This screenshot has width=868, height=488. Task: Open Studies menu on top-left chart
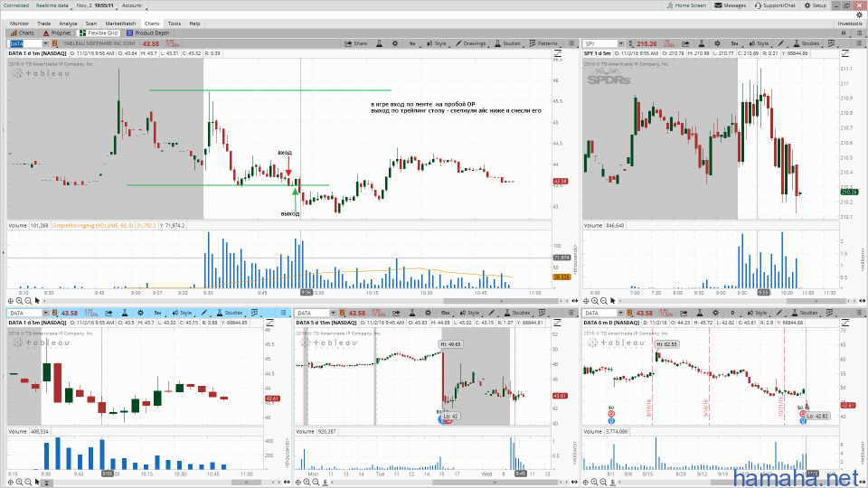click(507, 43)
